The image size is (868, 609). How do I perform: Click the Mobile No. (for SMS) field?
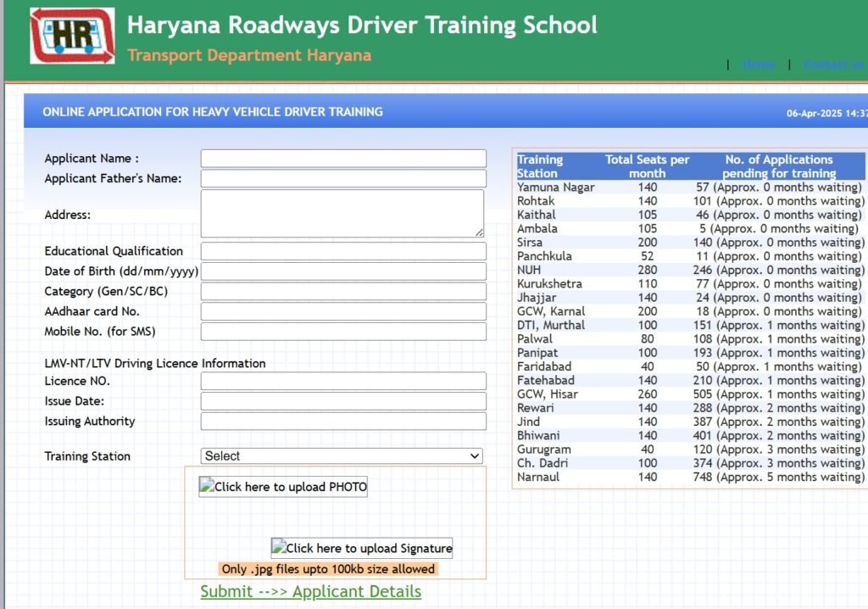point(343,332)
